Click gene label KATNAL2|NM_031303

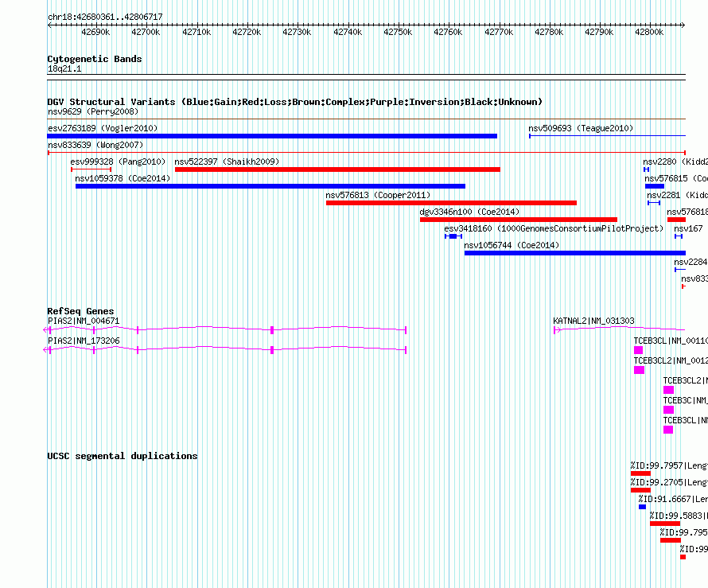593,321
